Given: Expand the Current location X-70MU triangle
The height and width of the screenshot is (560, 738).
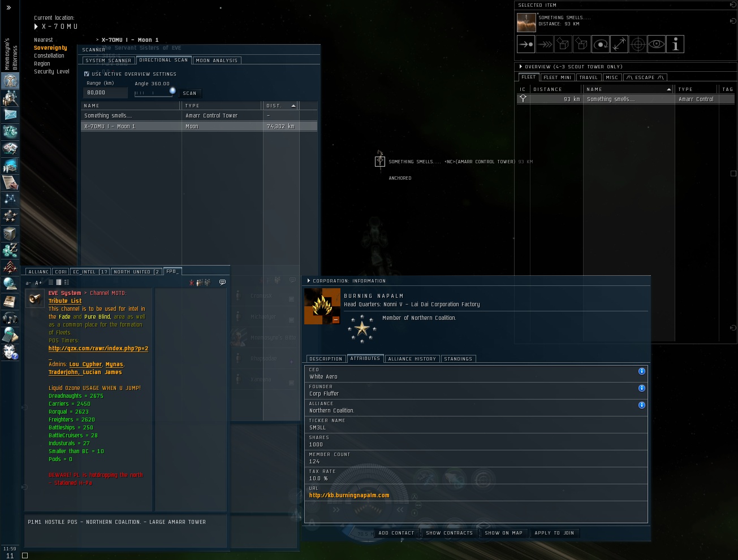Looking at the screenshot, I should 36,27.
